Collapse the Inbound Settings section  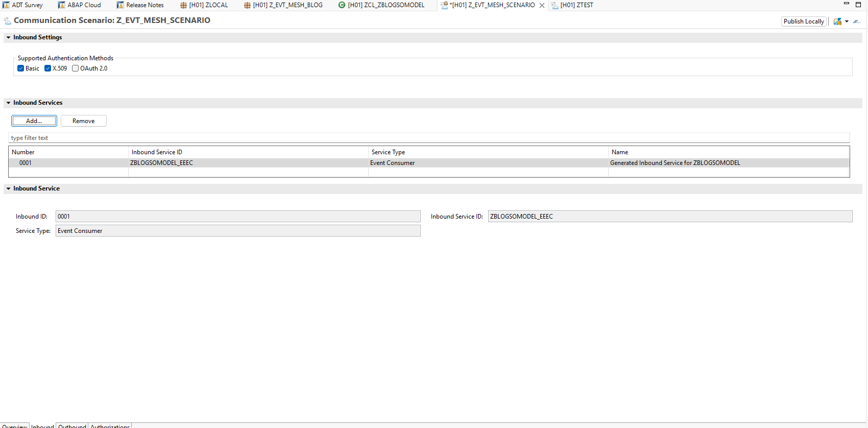(9, 37)
